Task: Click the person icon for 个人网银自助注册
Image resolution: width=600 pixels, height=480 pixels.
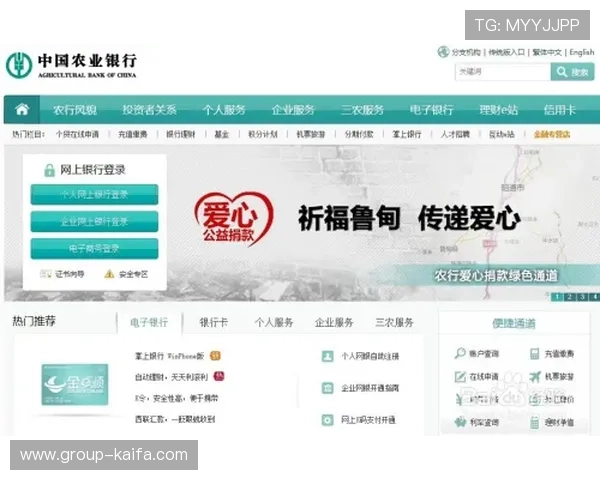Action: [x=328, y=356]
